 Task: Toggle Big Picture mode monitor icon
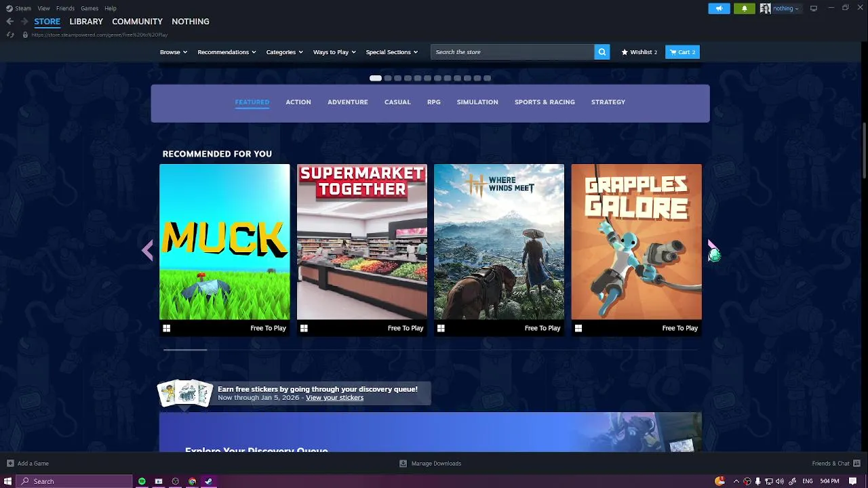(814, 8)
